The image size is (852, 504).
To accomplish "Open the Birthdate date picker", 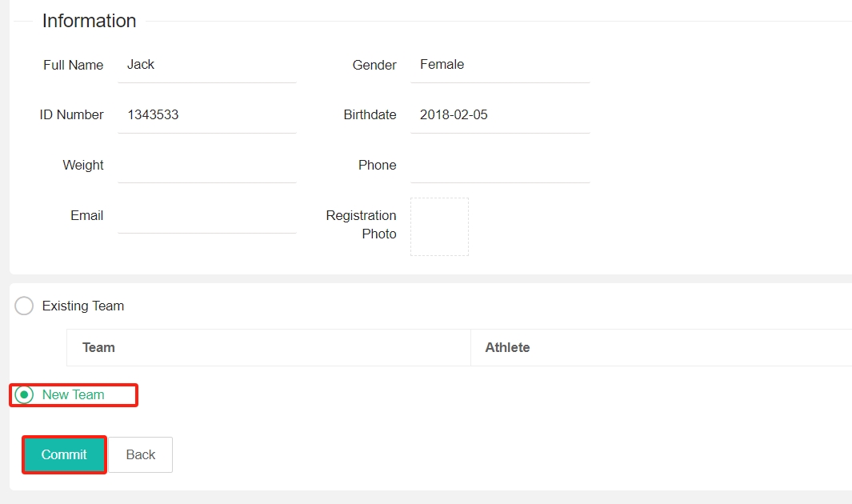I will pyautogui.click(x=500, y=114).
